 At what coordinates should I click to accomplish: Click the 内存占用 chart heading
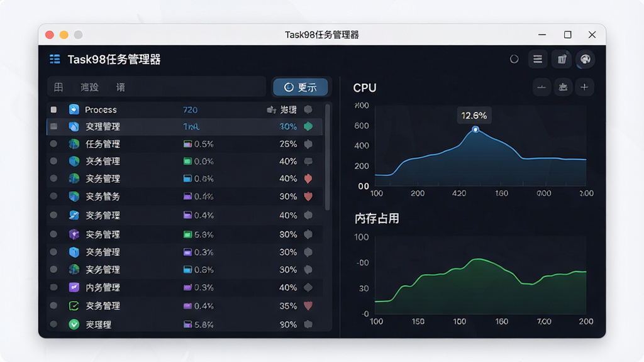click(x=377, y=218)
